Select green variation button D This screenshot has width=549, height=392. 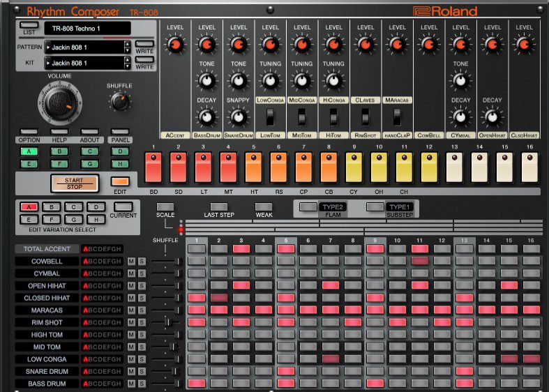click(x=120, y=151)
